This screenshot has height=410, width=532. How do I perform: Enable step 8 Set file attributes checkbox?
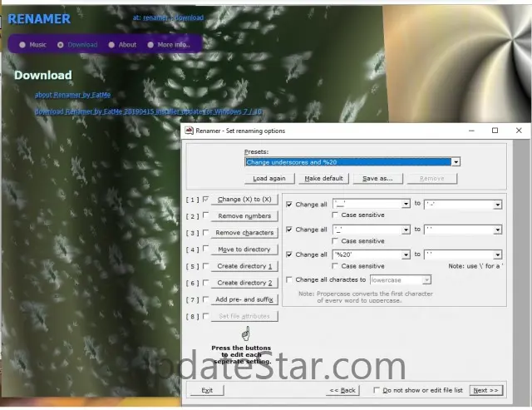pos(205,316)
